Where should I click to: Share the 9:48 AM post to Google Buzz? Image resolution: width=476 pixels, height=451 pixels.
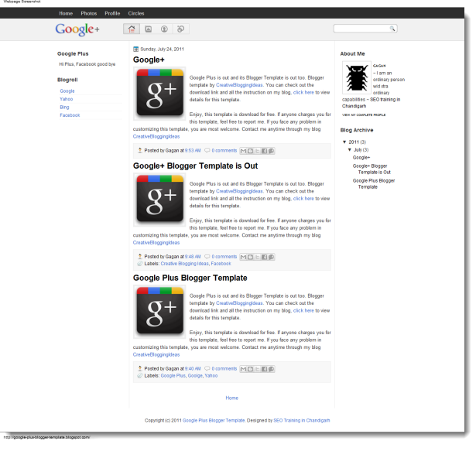(x=271, y=257)
